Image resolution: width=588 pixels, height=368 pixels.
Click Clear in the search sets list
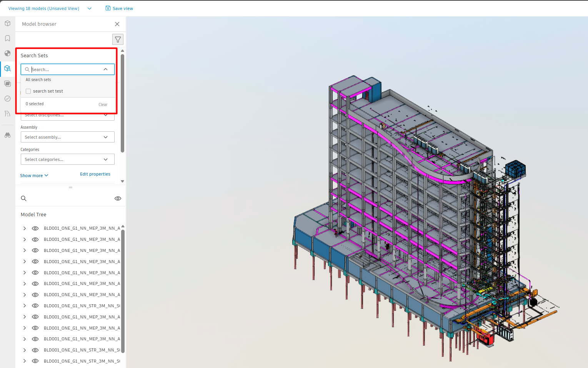pyautogui.click(x=103, y=104)
